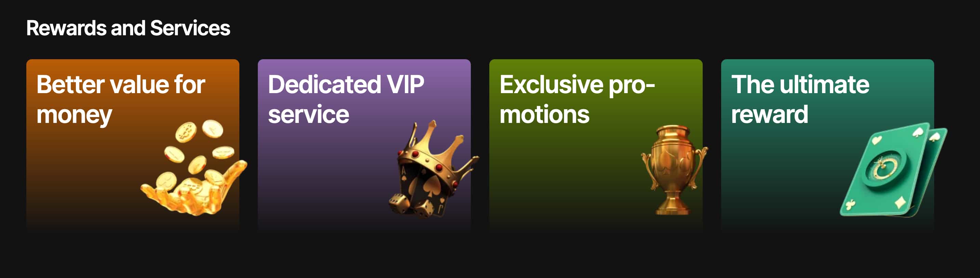980x278 pixels.
Task: Click the "Better value for money" title text
Action: point(121,99)
